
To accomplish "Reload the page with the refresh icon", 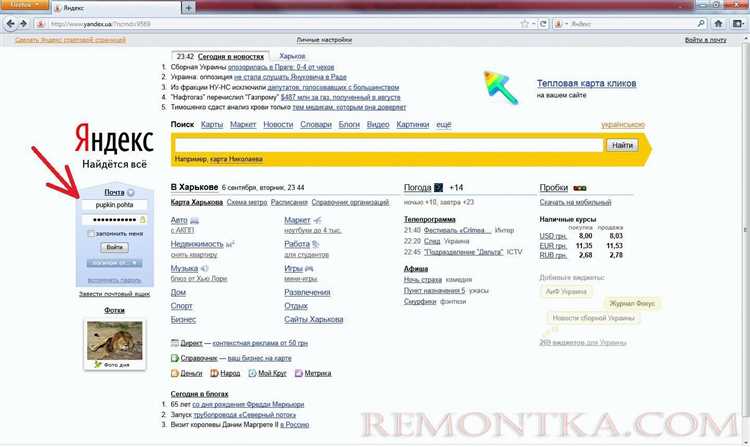I will [x=543, y=23].
